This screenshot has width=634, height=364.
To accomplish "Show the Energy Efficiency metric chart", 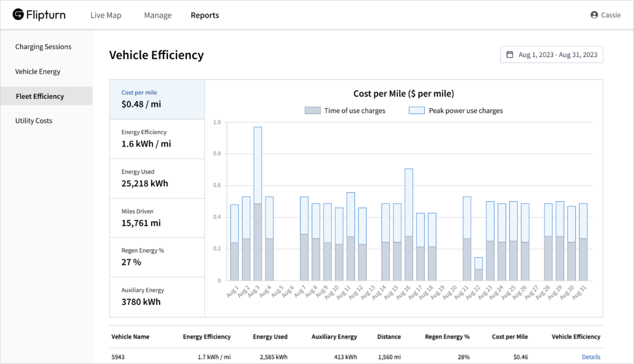I will click(x=157, y=139).
